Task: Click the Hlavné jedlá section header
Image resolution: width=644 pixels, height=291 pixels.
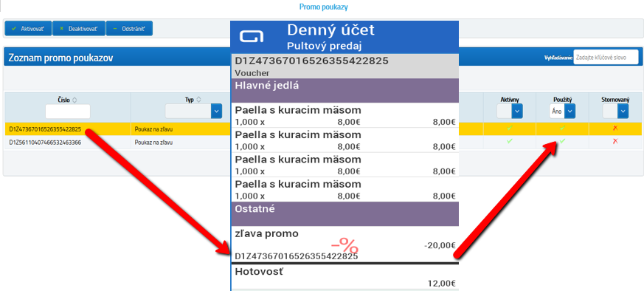Action: (344, 90)
